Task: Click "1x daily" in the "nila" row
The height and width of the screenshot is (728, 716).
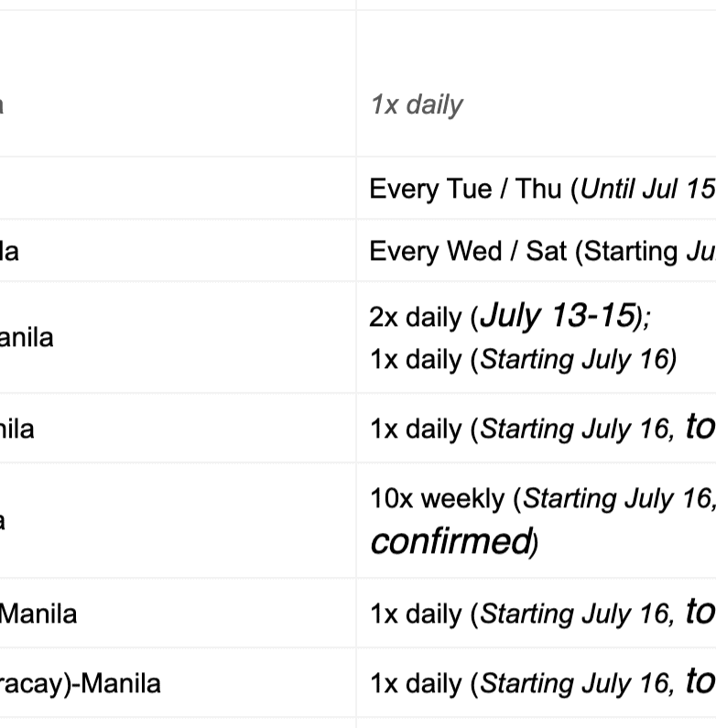Action: [415, 429]
